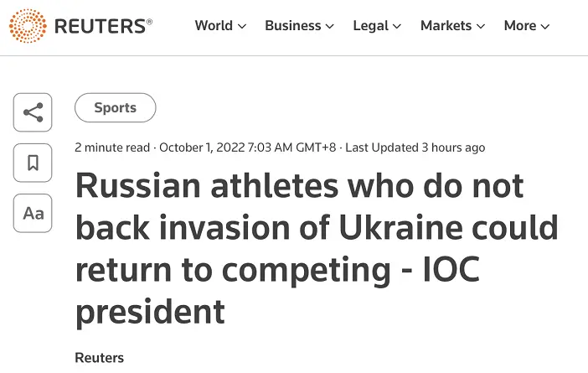
Task: Open the World menu
Action: pos(214,25)
